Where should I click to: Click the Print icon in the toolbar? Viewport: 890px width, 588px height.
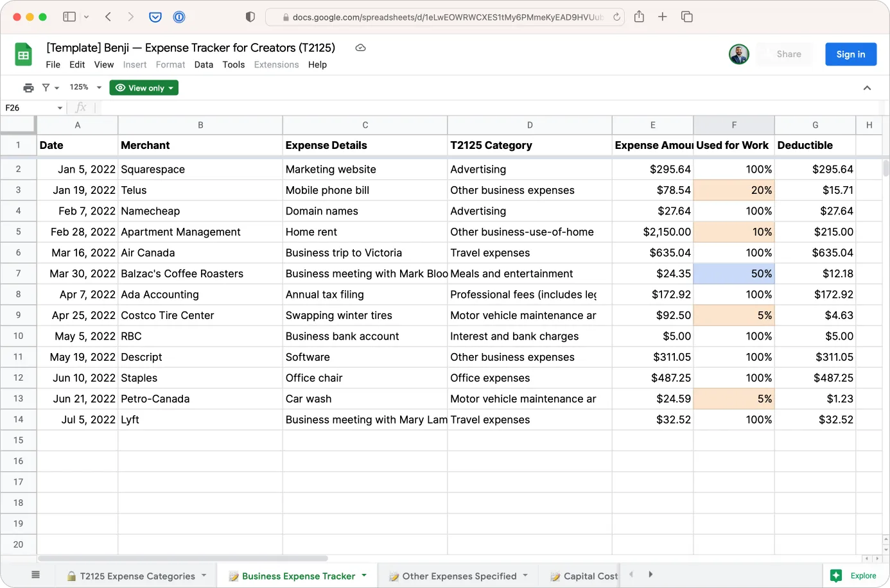[28, 87]
